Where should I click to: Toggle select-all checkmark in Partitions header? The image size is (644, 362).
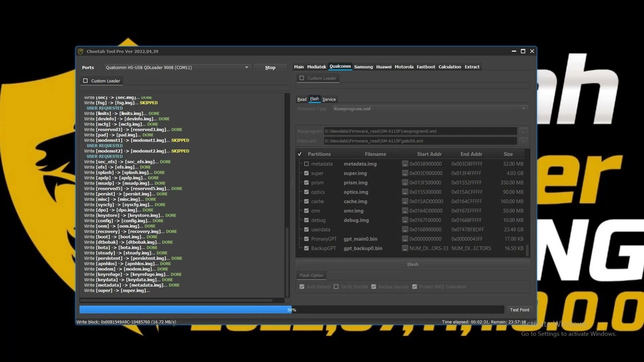(300, 154)
